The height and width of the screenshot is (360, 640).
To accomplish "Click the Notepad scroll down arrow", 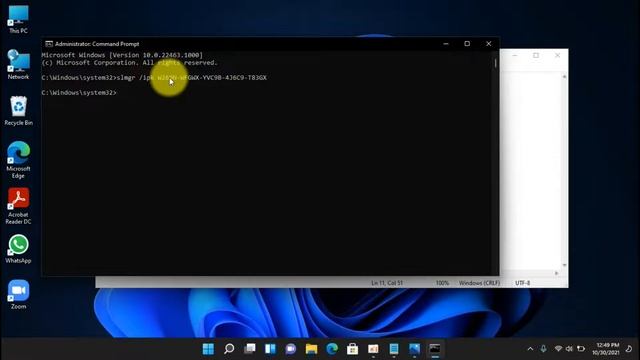I will click(564, 265).
